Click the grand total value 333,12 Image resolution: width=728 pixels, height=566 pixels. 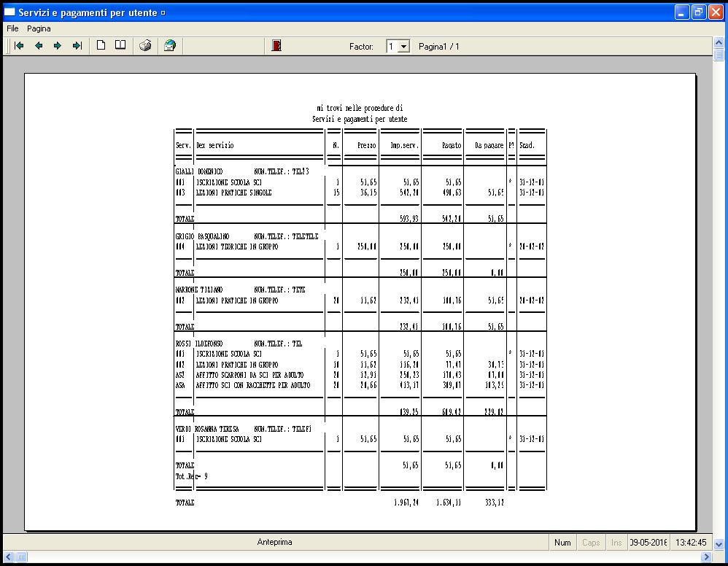495,503
